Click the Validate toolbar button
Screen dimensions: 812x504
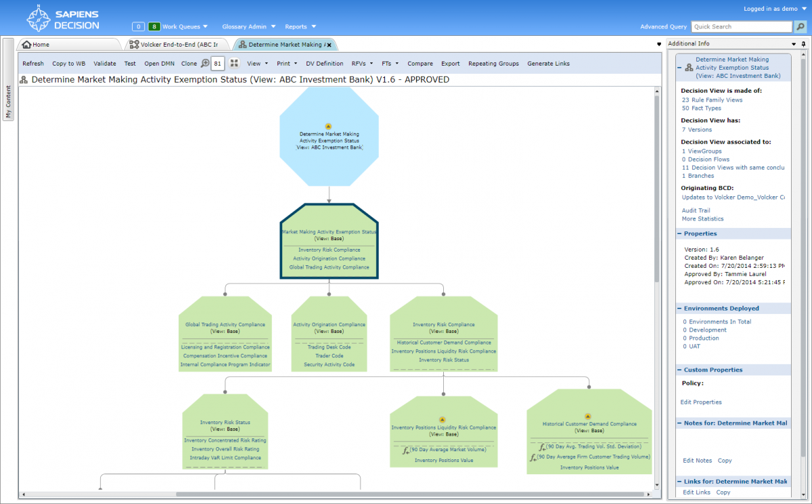click(x=105, y=64)
